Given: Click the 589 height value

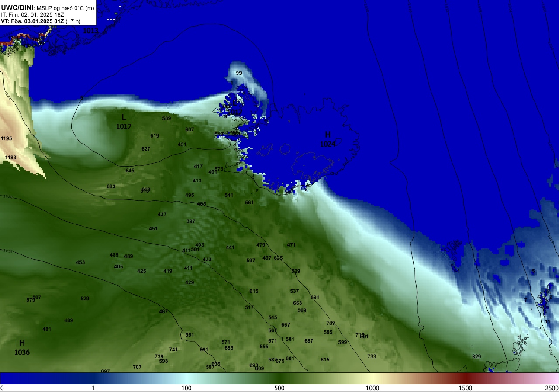Looking at the screenshot, I should [166, 118].
